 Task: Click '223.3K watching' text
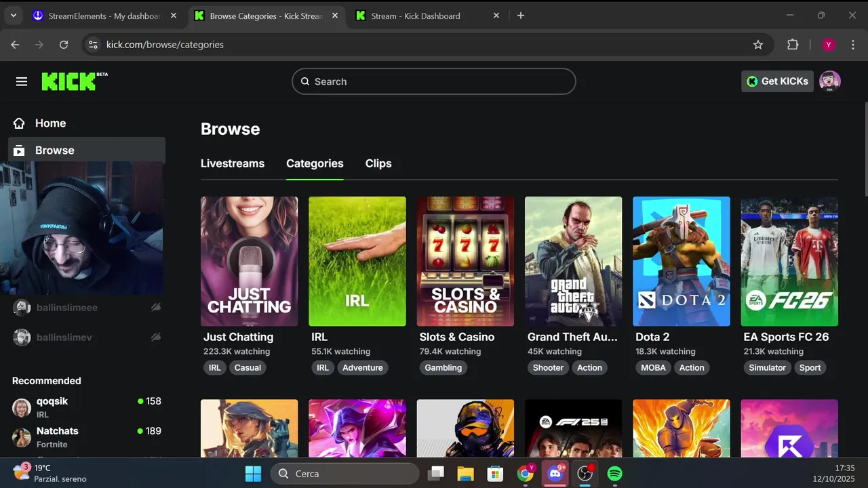pos(237,352)
